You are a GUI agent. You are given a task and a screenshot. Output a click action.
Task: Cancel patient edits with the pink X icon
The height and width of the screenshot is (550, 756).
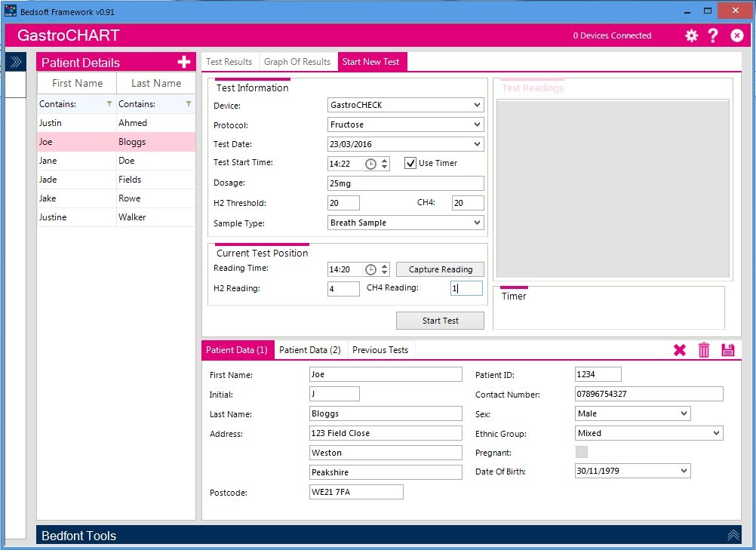pos(680,350)
